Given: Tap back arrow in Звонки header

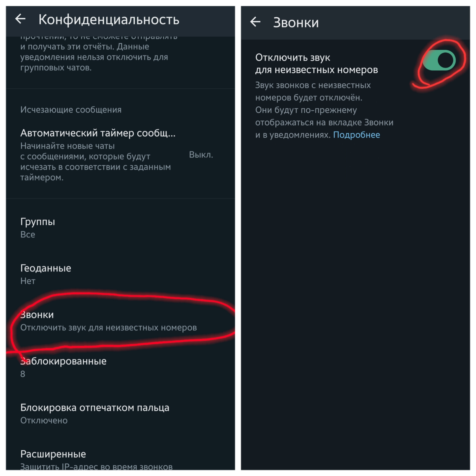Looking at the screenshot, I should click(x=255, y=22).
